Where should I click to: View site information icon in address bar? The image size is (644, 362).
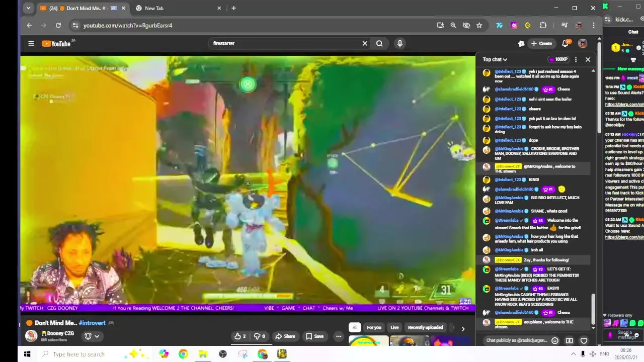point(75,25)
